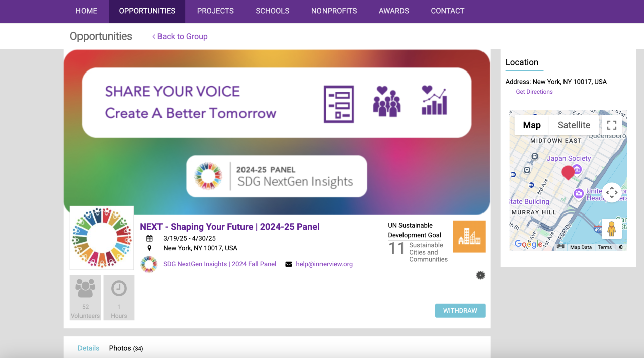
Task: Click the 1 Hours clock tile
Action: pyautogui.click(x=119, y=298)
